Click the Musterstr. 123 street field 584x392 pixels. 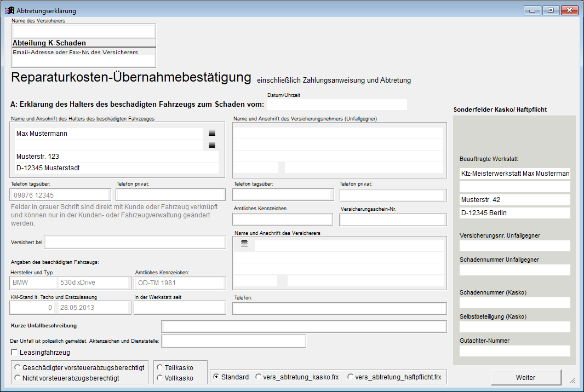coord(117,157)
